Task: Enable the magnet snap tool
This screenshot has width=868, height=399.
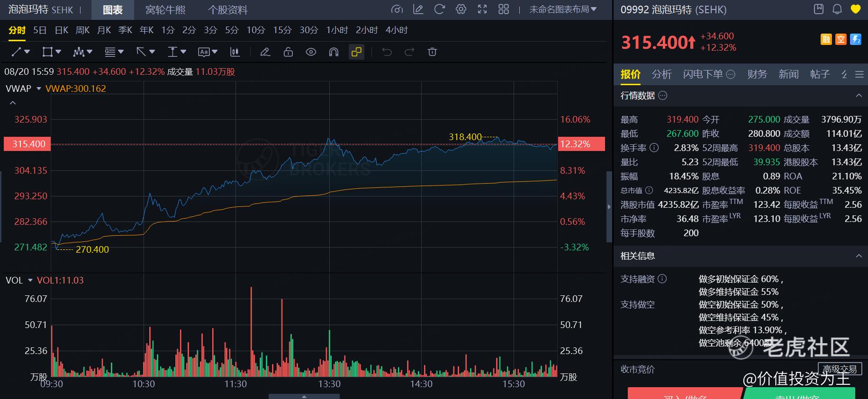Action: 334,52
